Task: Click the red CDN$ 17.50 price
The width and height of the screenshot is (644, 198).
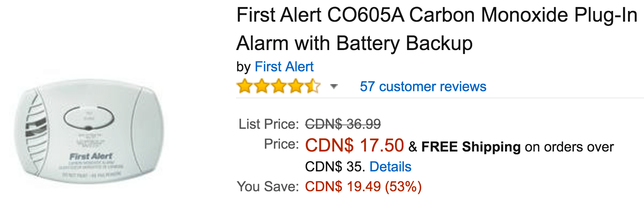Action: tap(354, 145)
